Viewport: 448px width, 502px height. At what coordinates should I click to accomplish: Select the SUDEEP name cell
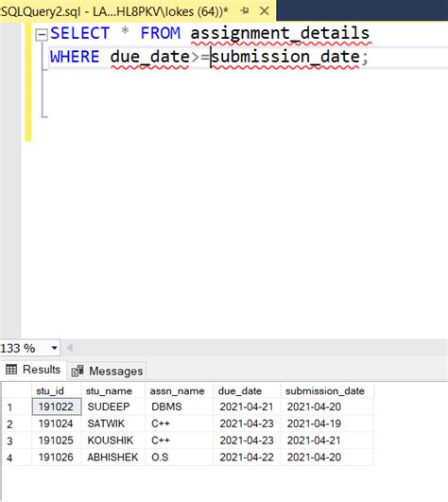coord(113,407)
